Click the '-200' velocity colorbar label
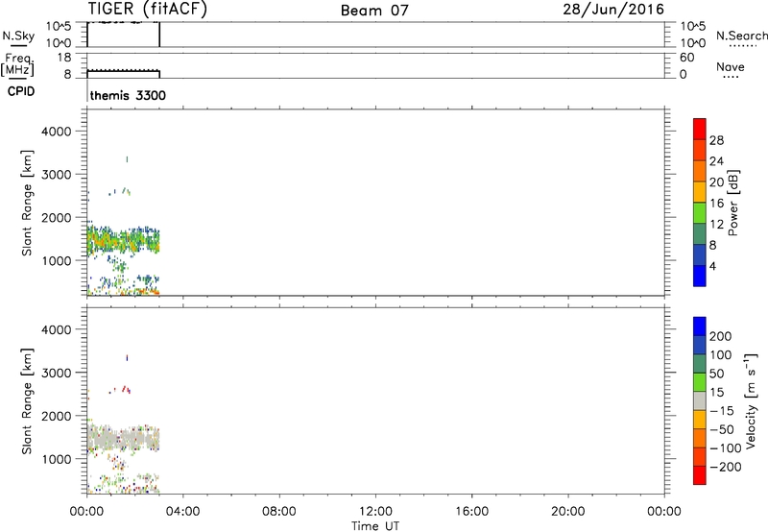 point(726,467)
